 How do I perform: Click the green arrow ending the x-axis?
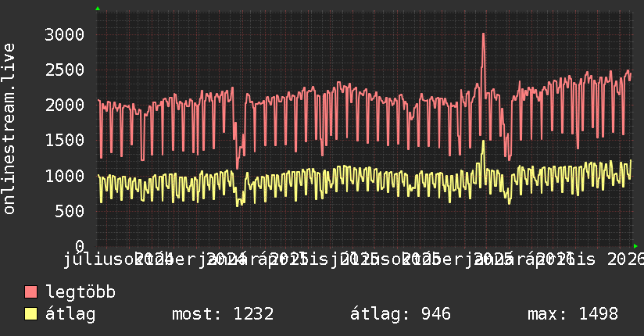[635, 246]
